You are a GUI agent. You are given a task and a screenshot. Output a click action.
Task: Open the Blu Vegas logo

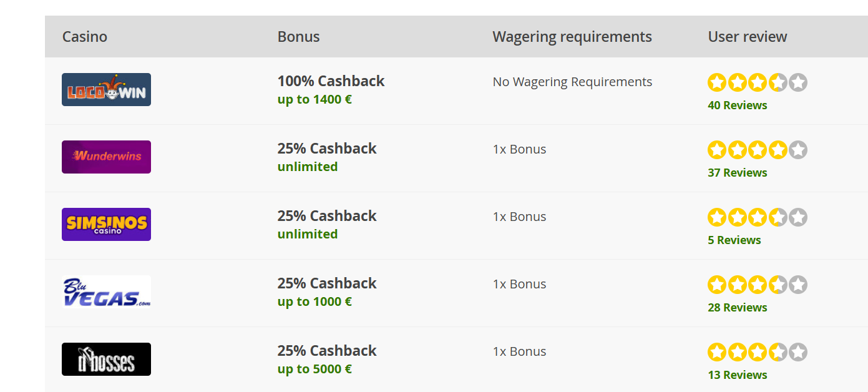(x=106, y=292)
